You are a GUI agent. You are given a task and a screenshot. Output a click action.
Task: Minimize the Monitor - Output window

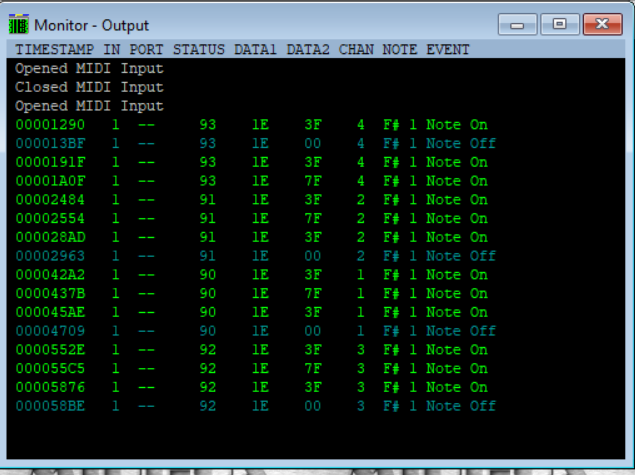pos(517,24)
